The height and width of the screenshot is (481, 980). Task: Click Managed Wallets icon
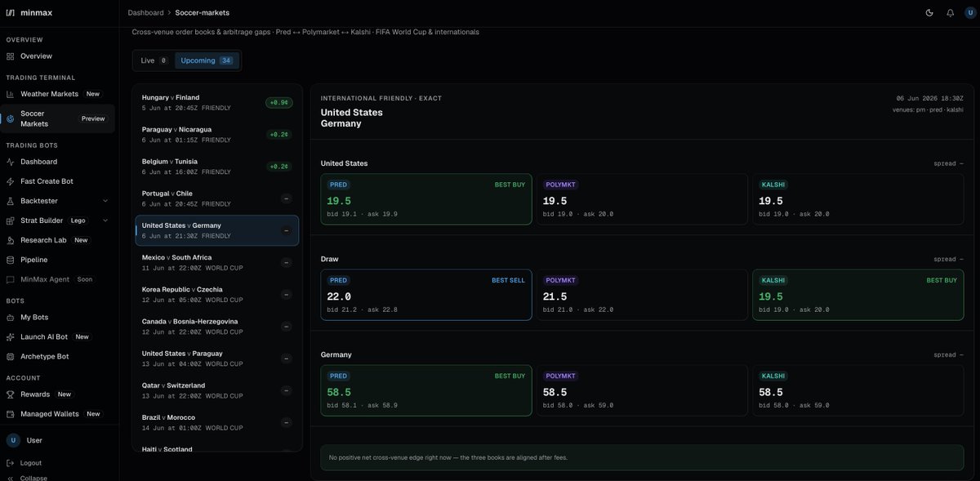tap(11, 414)
